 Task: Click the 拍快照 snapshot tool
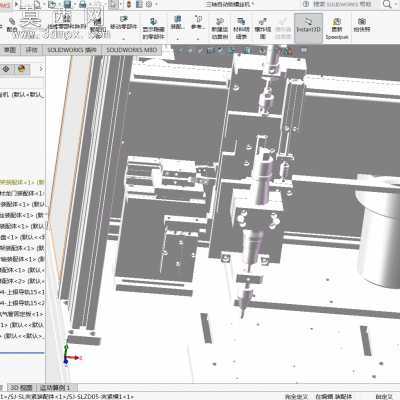362,25
